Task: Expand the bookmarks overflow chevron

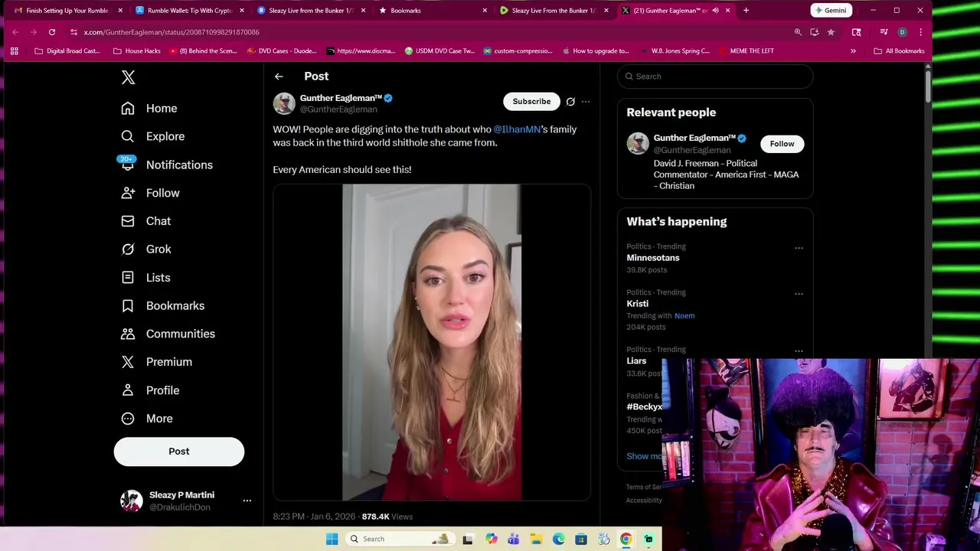Action: pos(853,51)
